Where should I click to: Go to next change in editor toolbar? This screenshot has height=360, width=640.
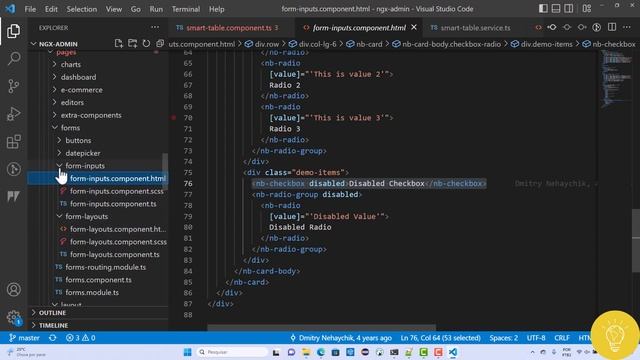(582, 27)
